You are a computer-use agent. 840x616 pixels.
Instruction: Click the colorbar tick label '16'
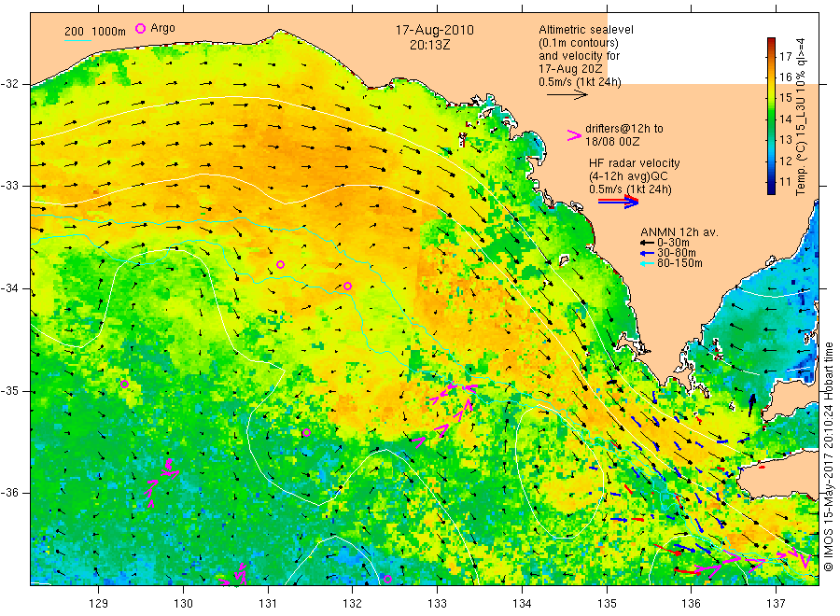click(x=785, y=77)
